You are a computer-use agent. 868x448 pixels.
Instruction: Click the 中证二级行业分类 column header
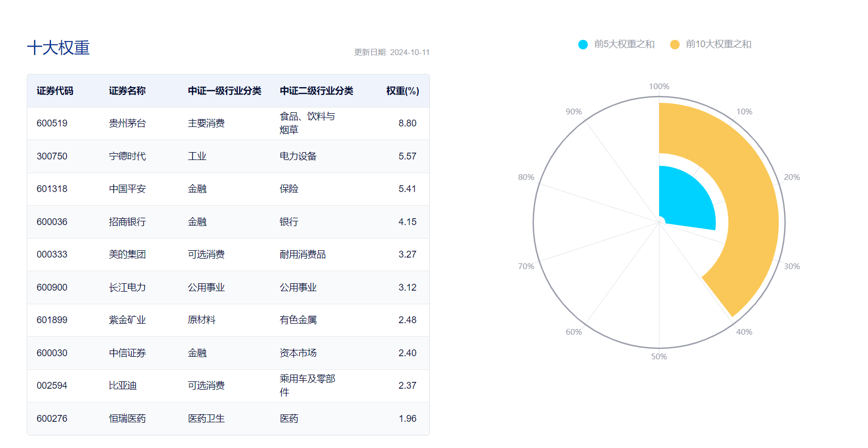[316, 91]
